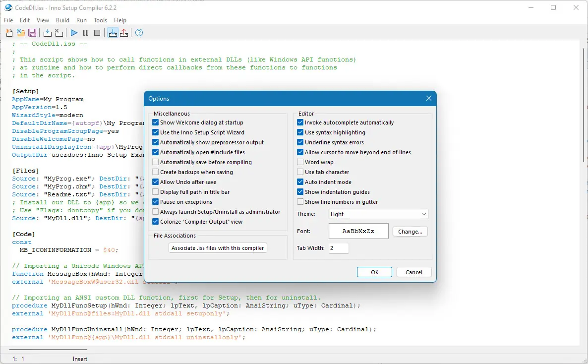588x364 pixels.
Task: Click the Target Uninstall toolbar icon
Action: pyautogui.click(x=124, y=33)
